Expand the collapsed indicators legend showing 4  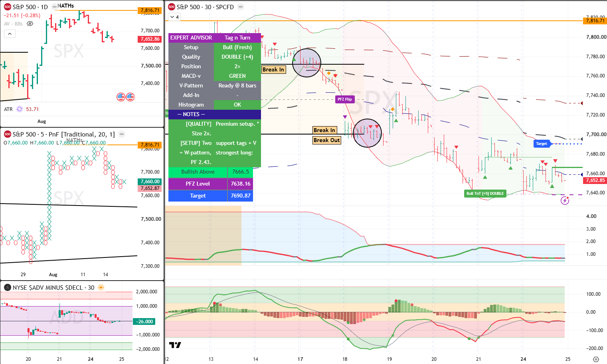click(x=174, y=17)
